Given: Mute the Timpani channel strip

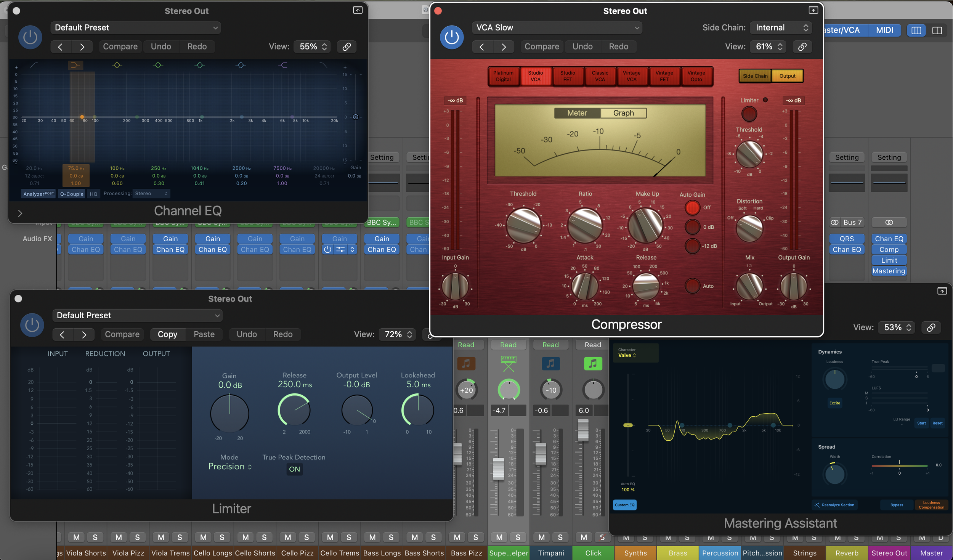Looking at the screenshot, I should (541, 537).
